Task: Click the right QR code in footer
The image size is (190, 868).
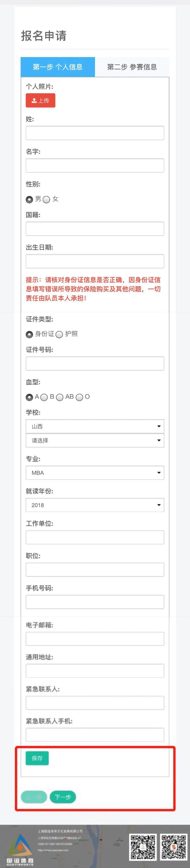Action: coord(174,846)
